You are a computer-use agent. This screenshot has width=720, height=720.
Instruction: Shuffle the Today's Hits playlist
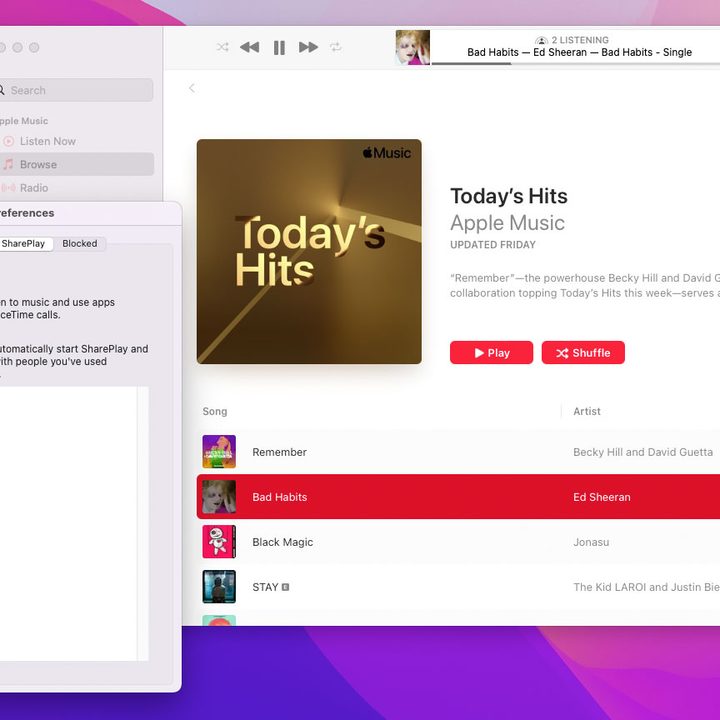click(x=583, y=353)
